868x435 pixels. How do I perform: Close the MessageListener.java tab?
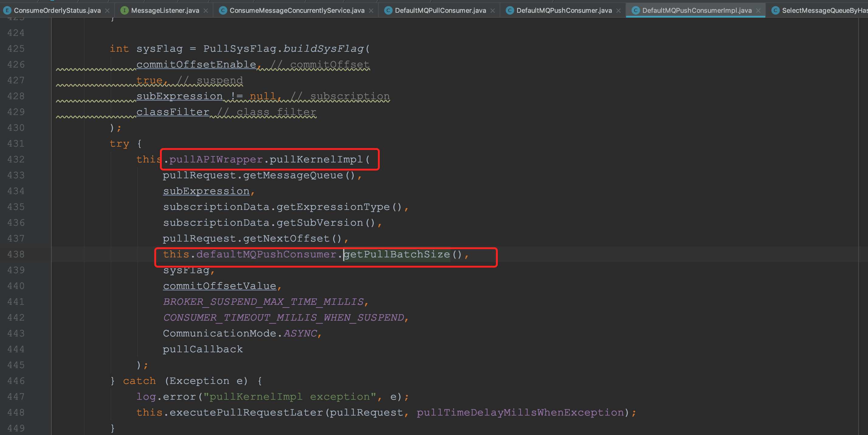(206, 11)
